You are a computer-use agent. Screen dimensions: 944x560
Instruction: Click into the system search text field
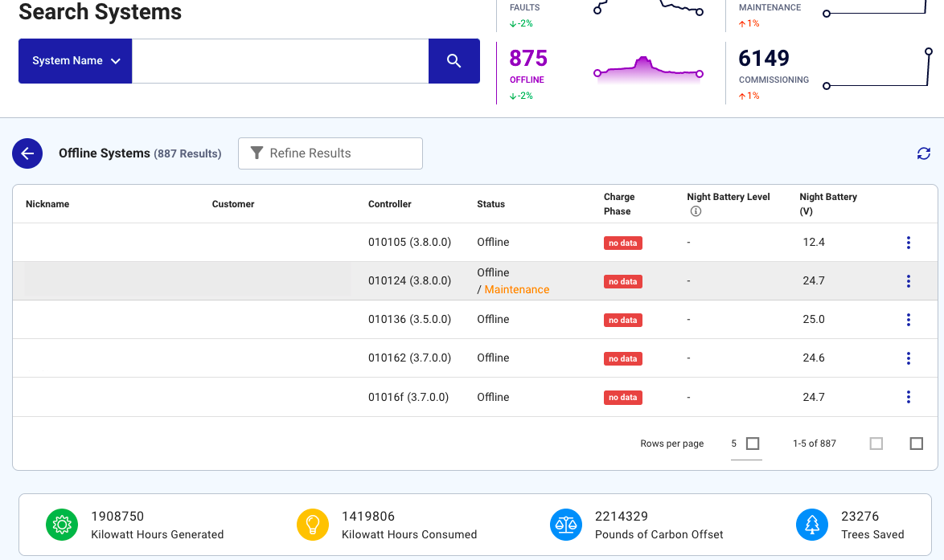point(280,61)
